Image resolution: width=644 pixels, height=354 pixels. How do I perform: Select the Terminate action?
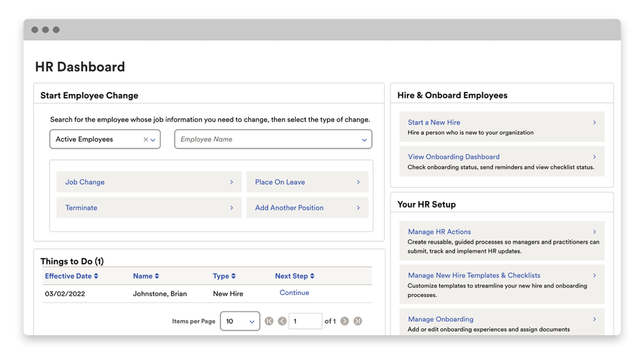point(81,208)
